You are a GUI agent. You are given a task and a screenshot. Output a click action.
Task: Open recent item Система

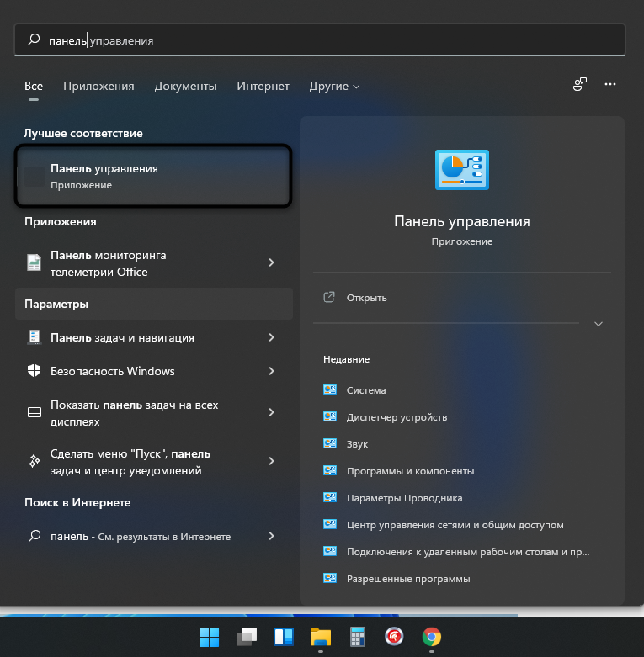366,390
